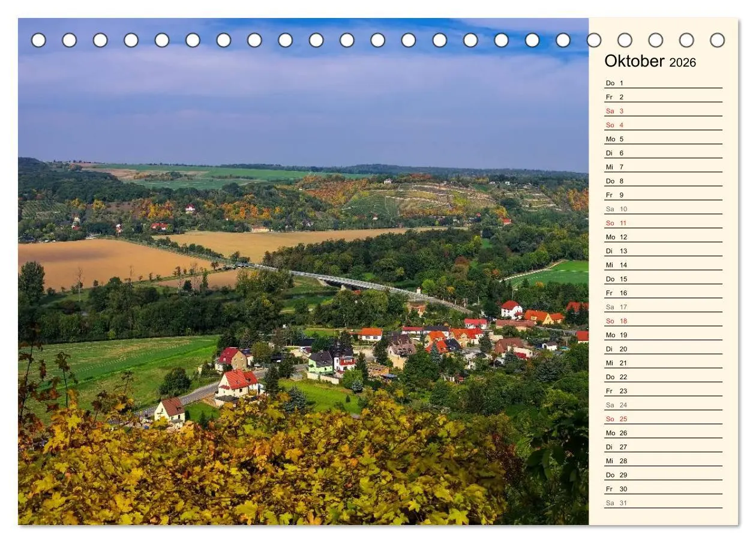Image resolution: width=756 pixels, height=543 pixels.
Task: Select the 'Do 15' date row
Action: 663,279
